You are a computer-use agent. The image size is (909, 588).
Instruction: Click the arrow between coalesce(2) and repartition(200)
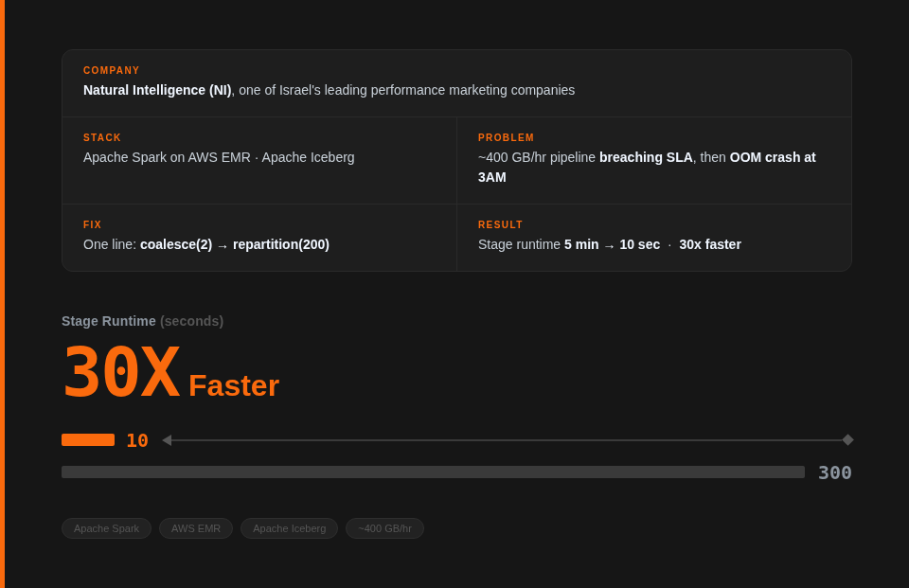point(223,246)
